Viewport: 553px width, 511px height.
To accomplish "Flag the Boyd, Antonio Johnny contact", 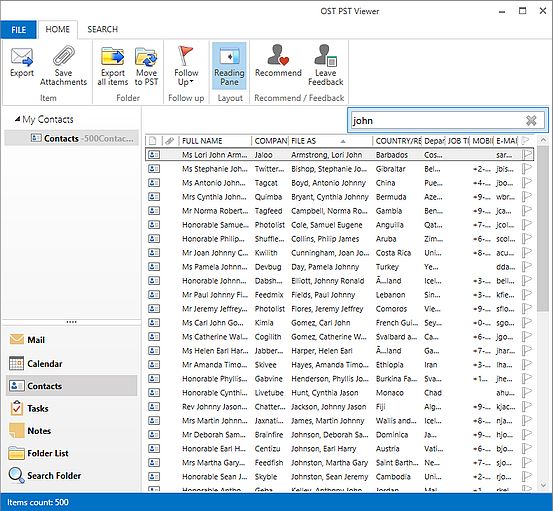I will (x=527, y=183).
